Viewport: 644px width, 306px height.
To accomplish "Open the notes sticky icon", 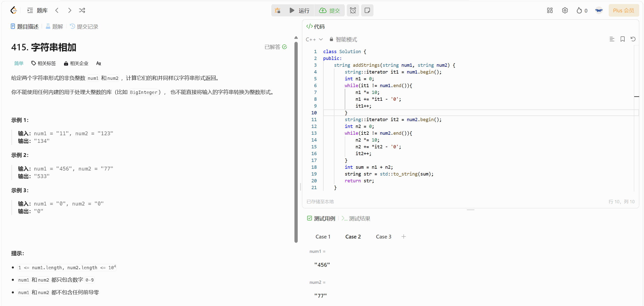I will coord(367,10).
